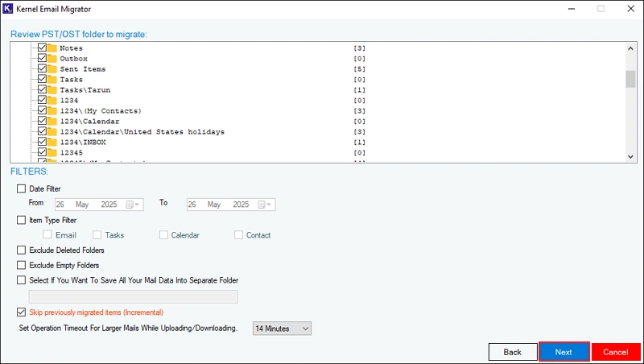Uncheck Skip previously migrated items (Incremental)

click(21, 312)
